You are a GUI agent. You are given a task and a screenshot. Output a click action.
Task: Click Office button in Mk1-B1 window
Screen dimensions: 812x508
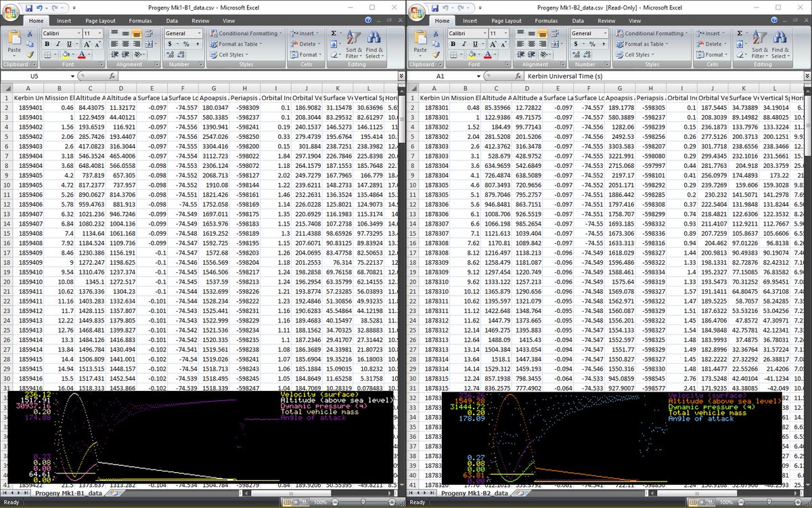coord(12,12)
